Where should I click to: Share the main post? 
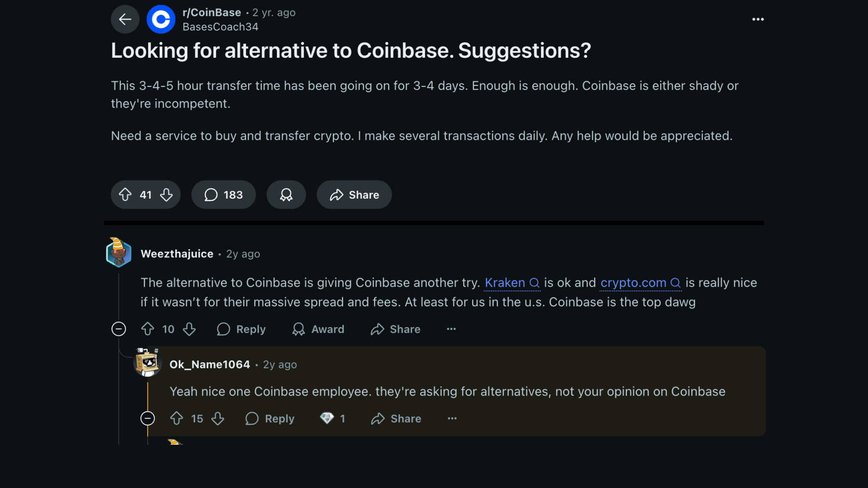click(x=354, y=195)
